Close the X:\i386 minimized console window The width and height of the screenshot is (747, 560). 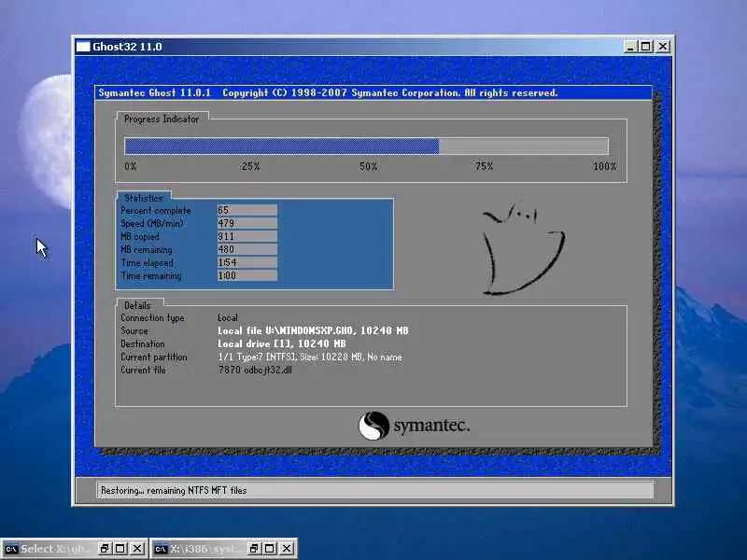click(287, 549)
